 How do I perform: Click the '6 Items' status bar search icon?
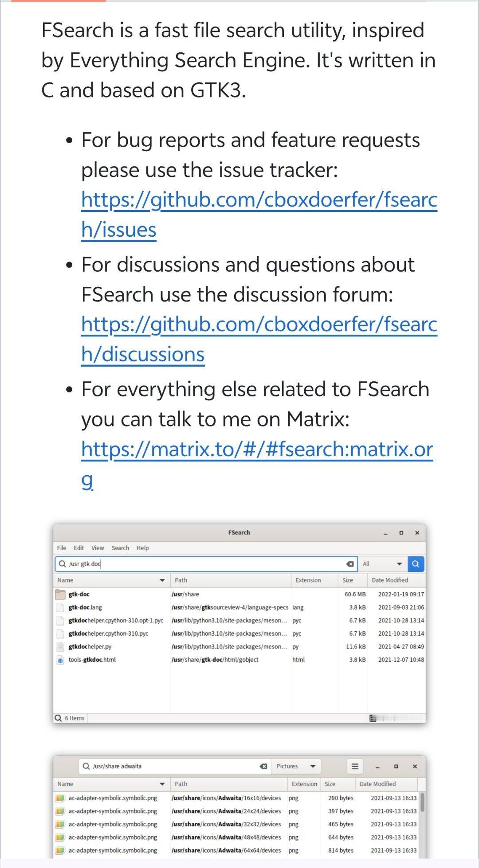pyautogui.click(x=58, y=718)
